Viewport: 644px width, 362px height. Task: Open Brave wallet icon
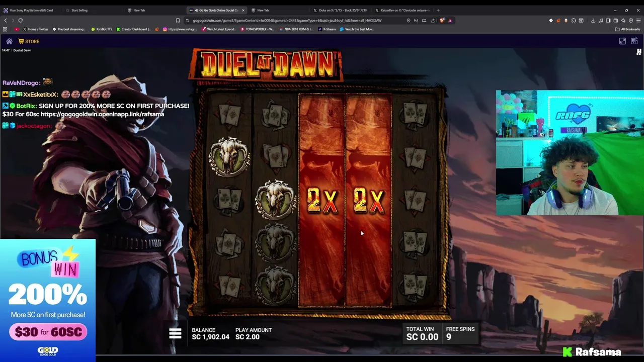pos(615,21)
